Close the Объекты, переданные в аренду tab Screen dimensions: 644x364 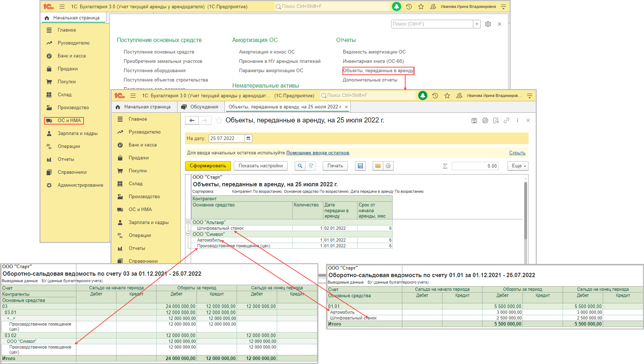coord(346,107)
